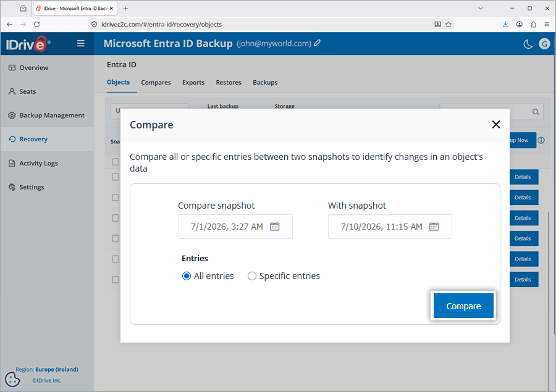This screenshot has height=392, width=556.
Task: Click the browser back arrow
Action: (x=9, y=25)
